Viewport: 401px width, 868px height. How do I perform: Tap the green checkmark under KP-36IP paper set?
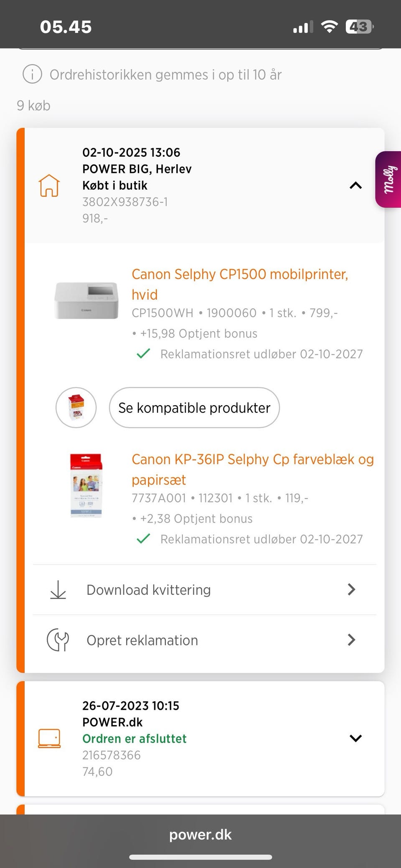(143, 539)
